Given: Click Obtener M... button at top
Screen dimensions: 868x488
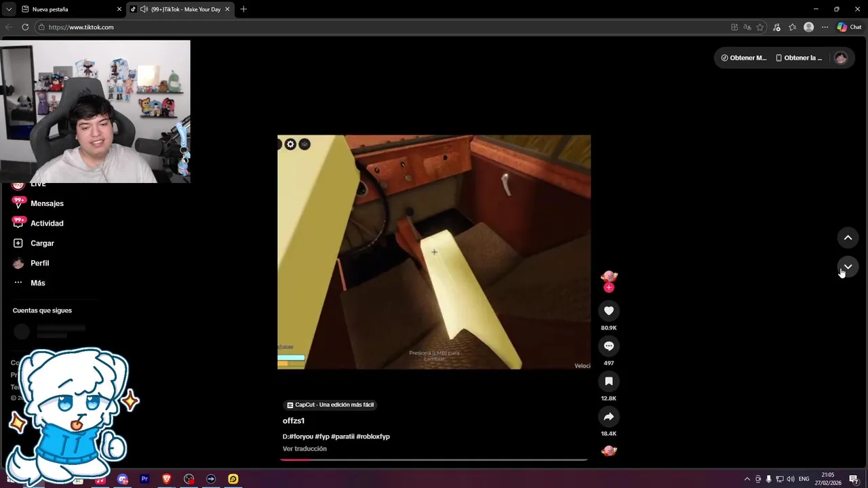Looking at the screenshot, I should [x=744, y=58].
